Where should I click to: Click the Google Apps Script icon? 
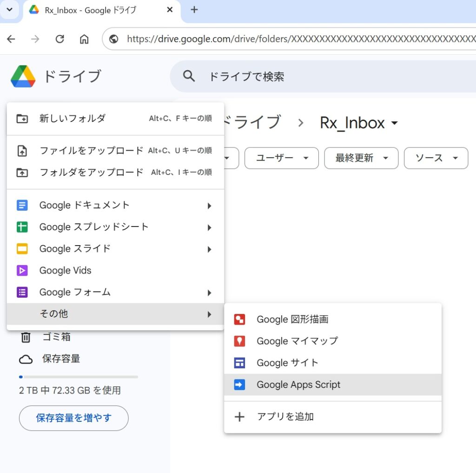(x=239, y=385)
